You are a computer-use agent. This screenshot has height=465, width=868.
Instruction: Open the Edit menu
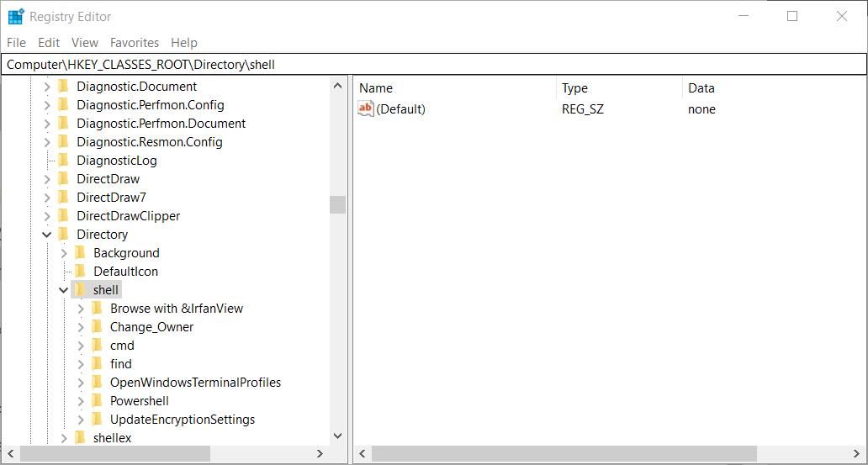(49, 43)
